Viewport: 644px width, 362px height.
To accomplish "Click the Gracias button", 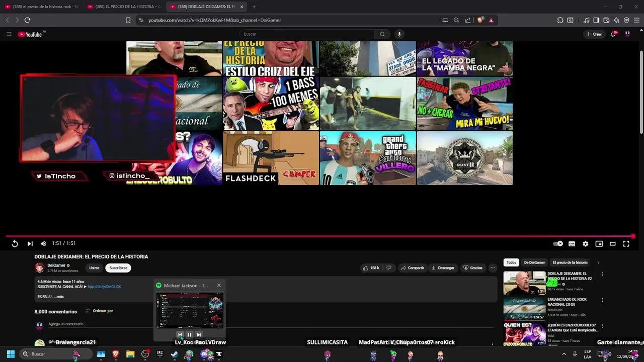I will pyautogui.click(x=473, y=268).
